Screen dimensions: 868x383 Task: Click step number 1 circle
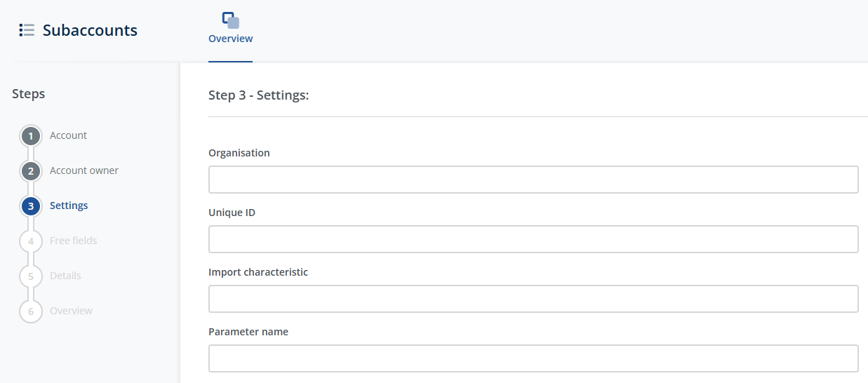31,136
